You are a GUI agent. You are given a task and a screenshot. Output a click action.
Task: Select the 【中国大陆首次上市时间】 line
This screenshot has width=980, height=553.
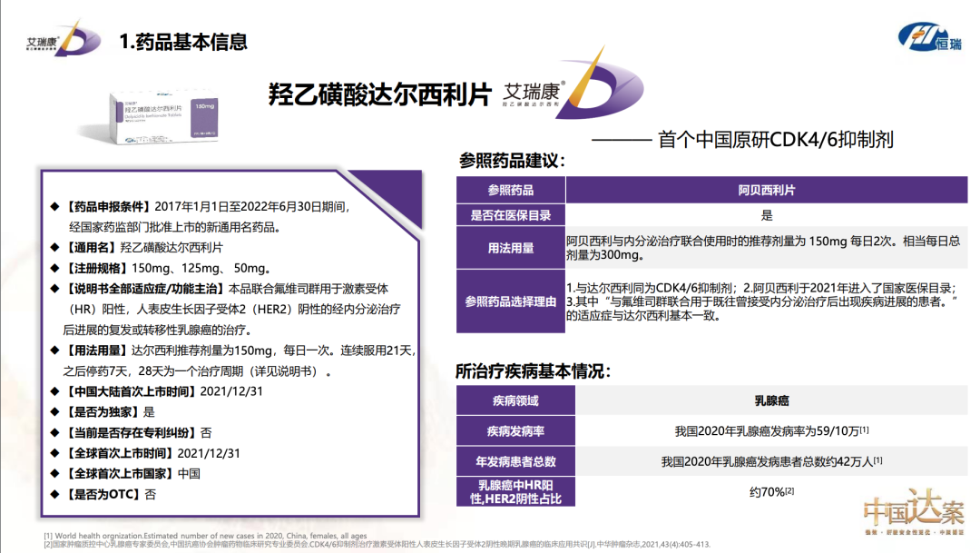pos(157,391)
